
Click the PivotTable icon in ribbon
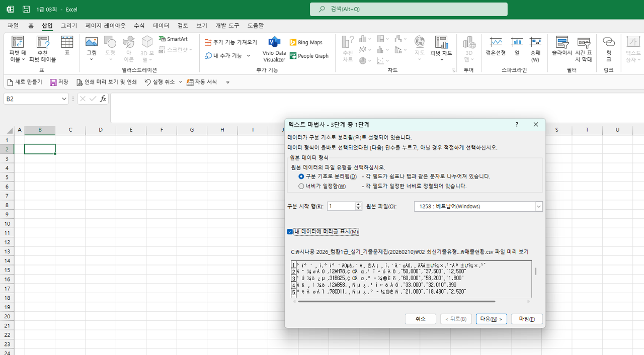[x=18, y=43]
